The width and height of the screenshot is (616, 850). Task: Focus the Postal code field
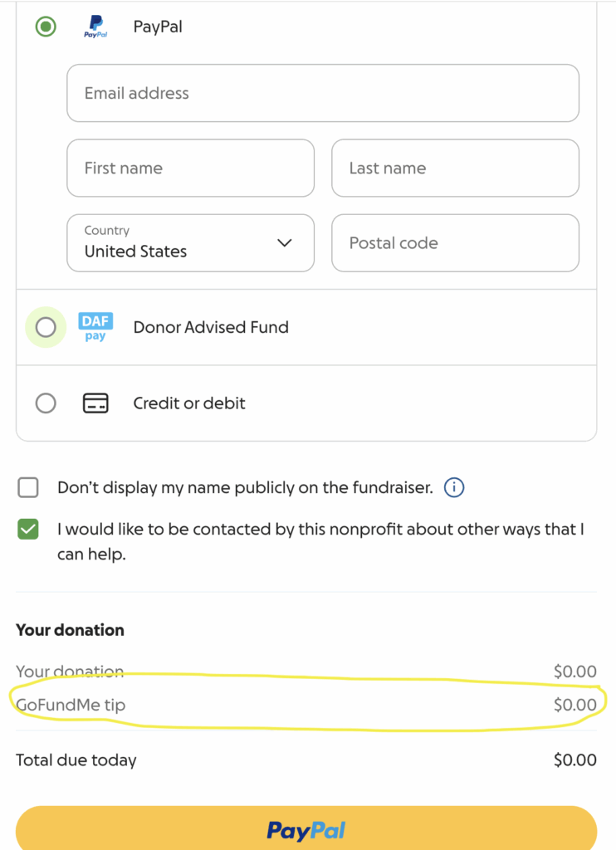coord(455,243)
